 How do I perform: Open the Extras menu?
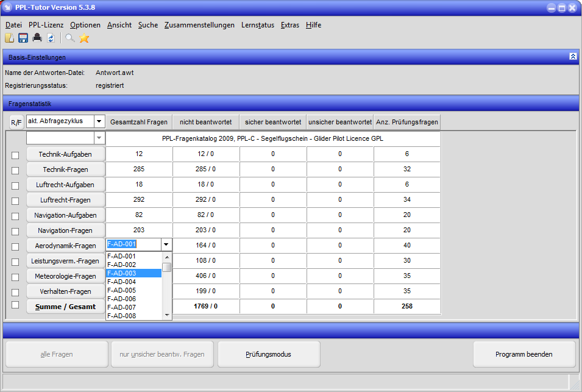290,25
